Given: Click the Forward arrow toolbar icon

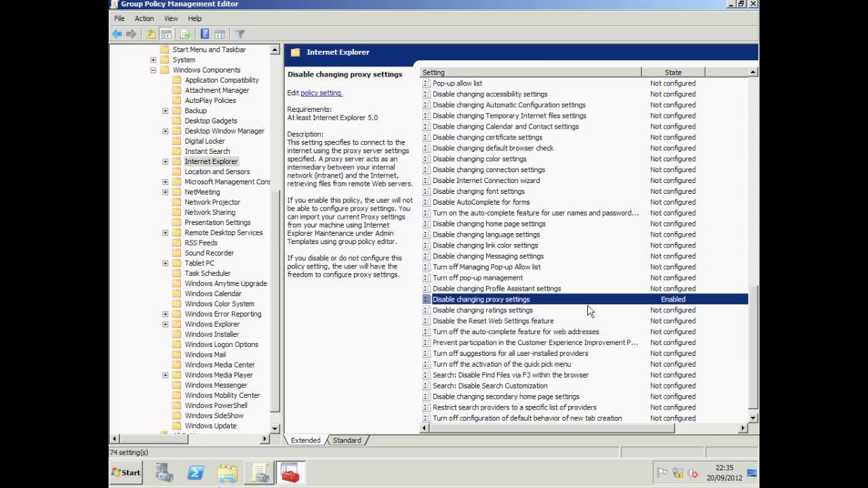Looking at the screenshot, I should (132, 34).
